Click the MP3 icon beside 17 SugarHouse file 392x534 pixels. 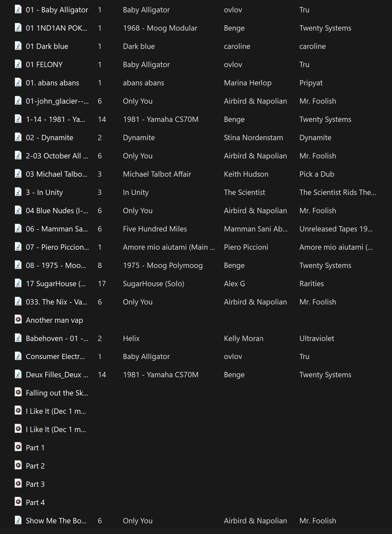click(x=18, y=283)
